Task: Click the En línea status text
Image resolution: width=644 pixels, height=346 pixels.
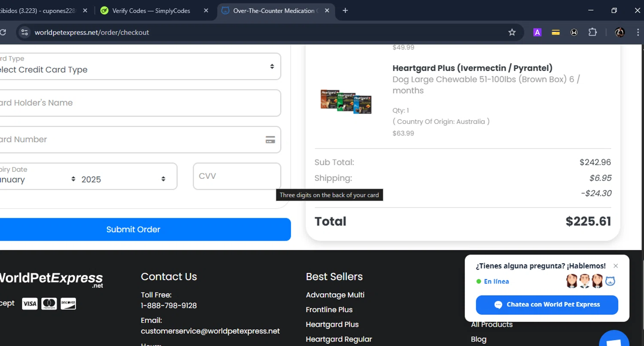Action: coord(496,282)
